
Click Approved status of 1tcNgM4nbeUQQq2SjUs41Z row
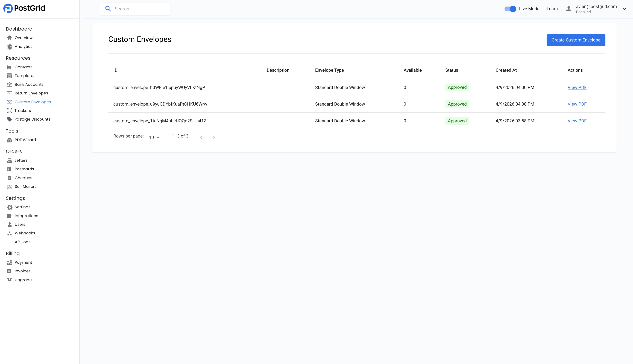pos(457,121)
